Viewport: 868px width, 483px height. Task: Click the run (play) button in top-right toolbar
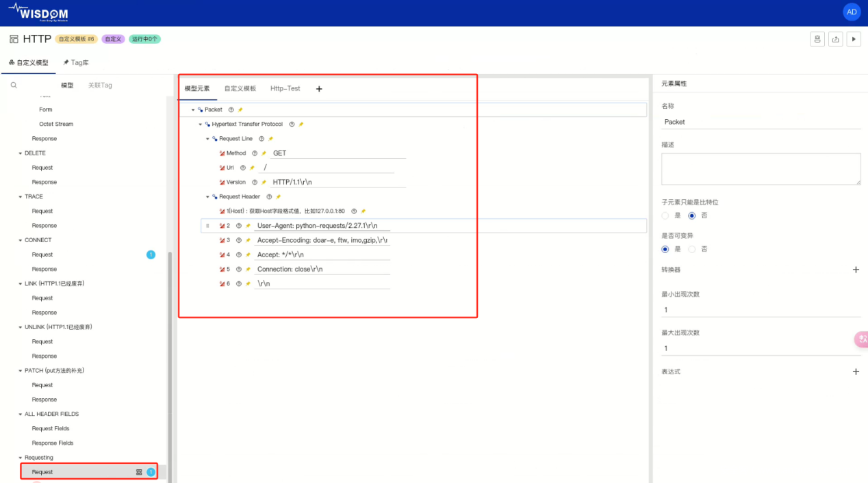854,40
